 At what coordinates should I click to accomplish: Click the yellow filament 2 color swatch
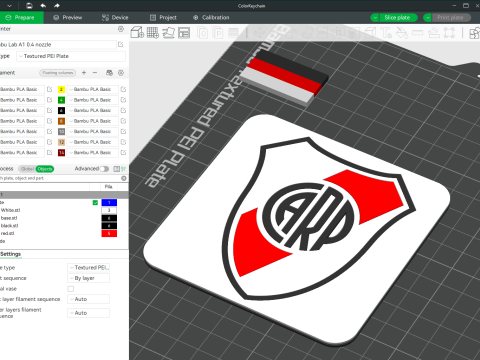(x=61, y=89)
